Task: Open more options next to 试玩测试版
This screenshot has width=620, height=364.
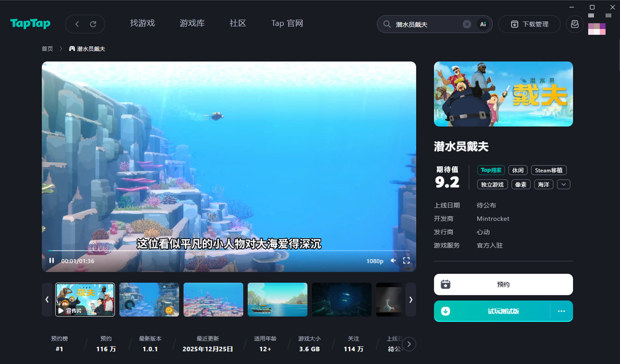Action: [562, 312]
